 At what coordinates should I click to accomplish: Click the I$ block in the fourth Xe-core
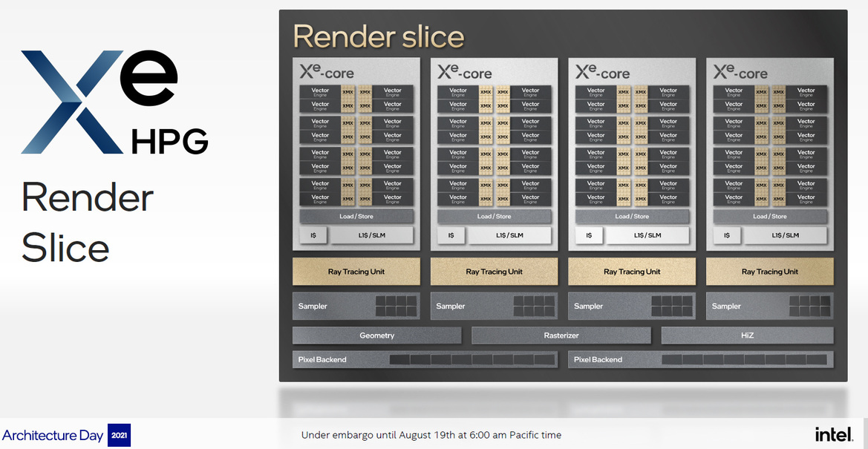pos(727,235)
